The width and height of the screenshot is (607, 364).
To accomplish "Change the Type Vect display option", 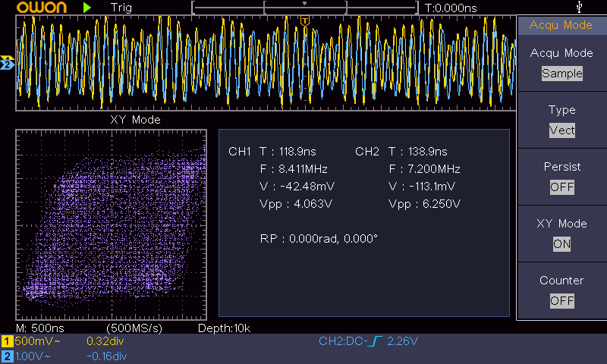I will [561, 130].
